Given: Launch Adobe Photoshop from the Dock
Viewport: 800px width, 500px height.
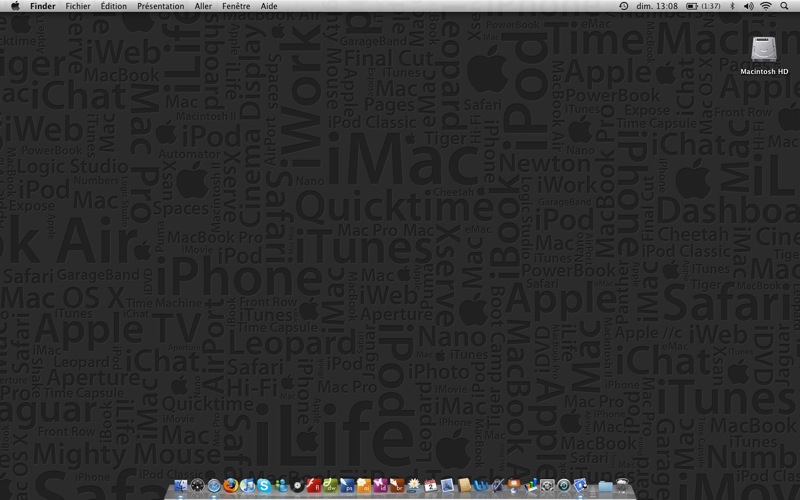Looking at the screenshot, I should [x=347, y=485].
